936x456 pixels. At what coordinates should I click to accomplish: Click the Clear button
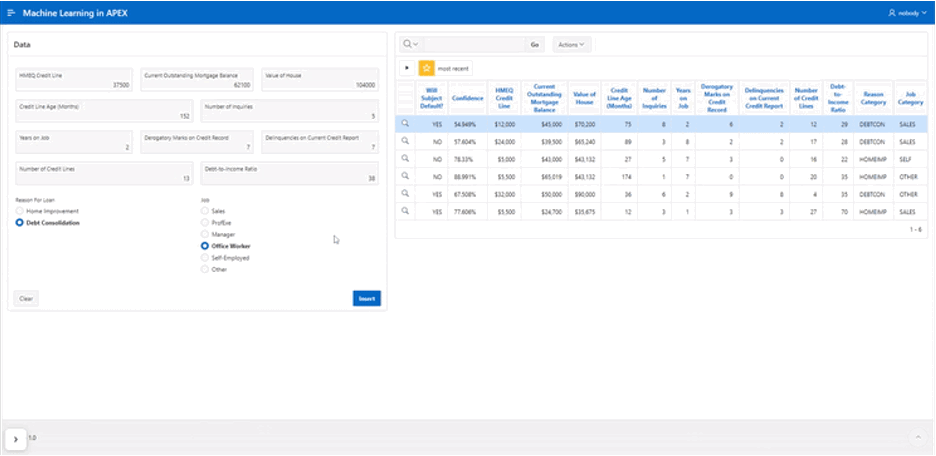coord(26,298)
